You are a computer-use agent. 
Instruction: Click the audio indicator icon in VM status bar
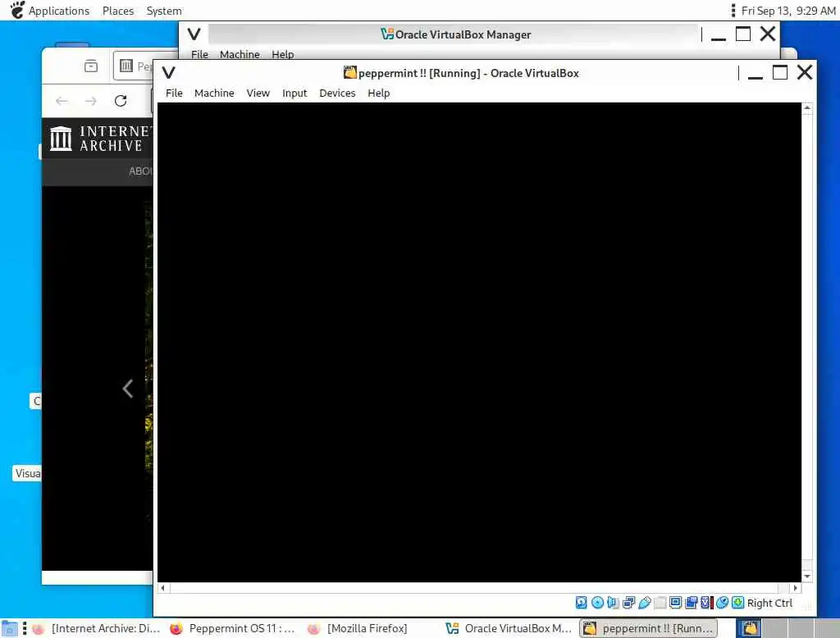coord(613,603)
